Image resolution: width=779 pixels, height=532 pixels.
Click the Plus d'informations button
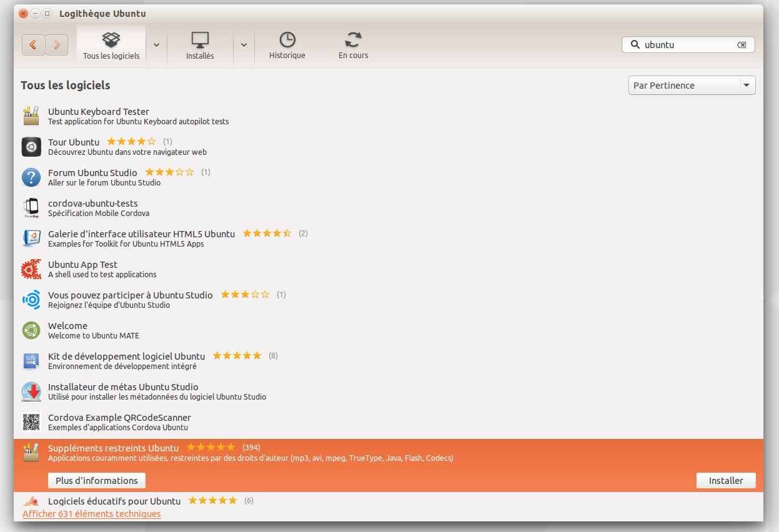(x=97, y=481)
